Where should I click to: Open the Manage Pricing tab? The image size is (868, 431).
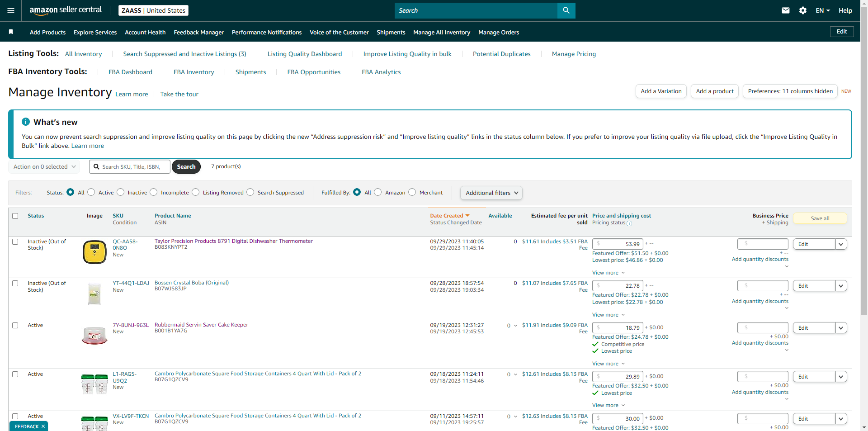[574, 54]
